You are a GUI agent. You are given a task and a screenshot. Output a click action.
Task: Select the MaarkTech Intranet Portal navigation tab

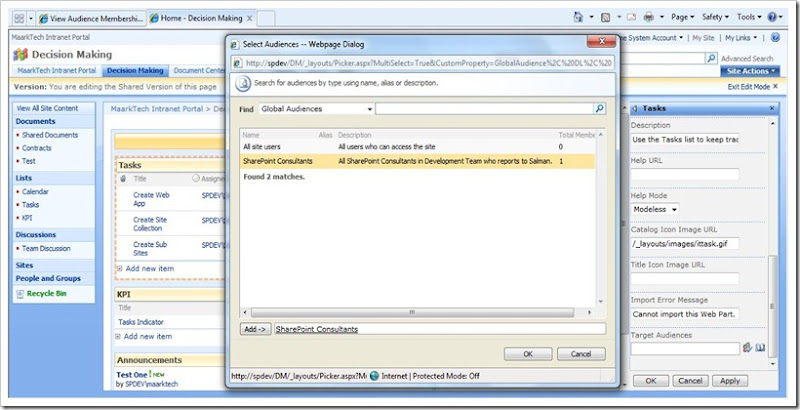tap(57, 70)
